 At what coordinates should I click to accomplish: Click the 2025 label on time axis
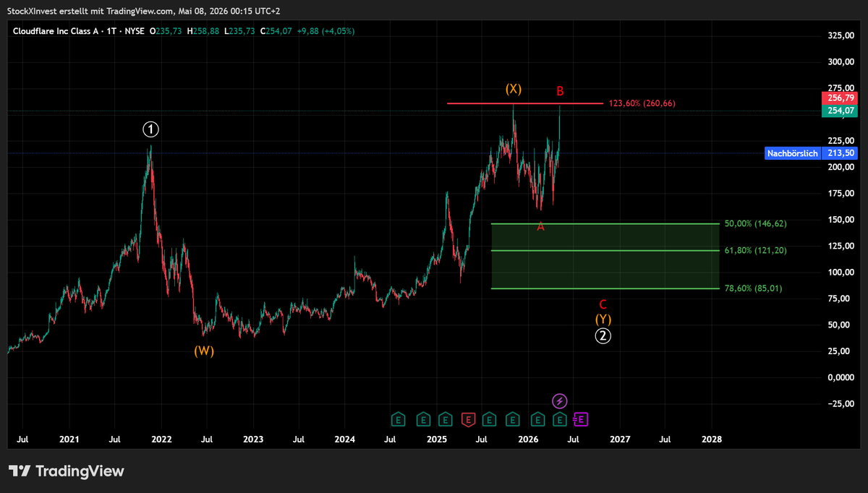pos(437,439)
